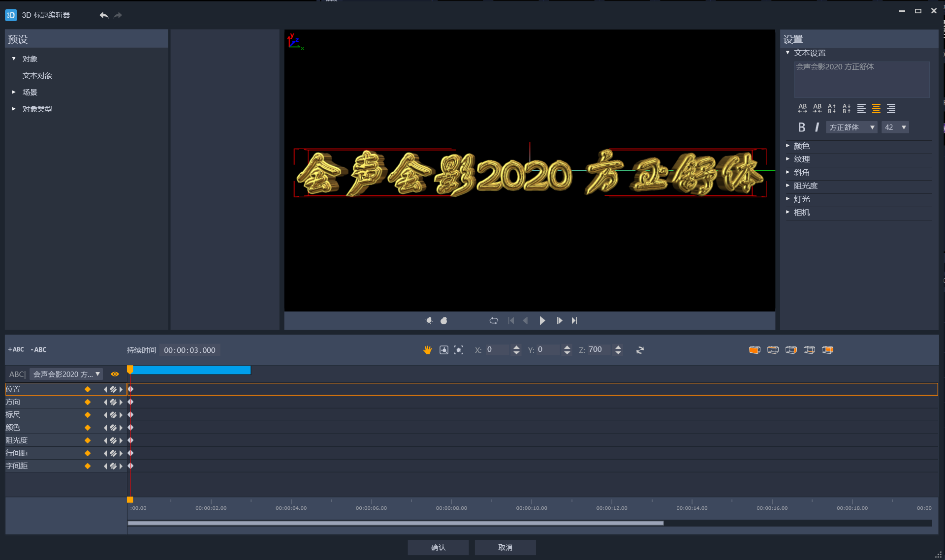Toggle the 位置 keyframe diamond

coord(88,389)
